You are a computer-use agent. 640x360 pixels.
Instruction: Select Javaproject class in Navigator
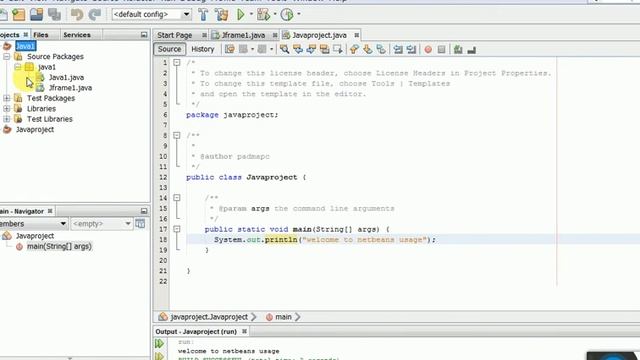(x=35, y=236)
